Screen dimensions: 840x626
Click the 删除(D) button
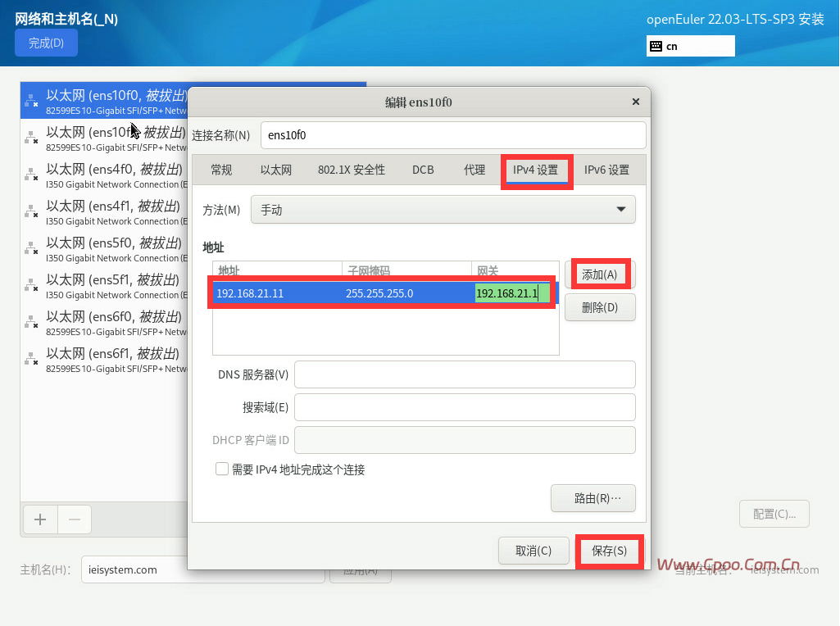coord(600,307)
